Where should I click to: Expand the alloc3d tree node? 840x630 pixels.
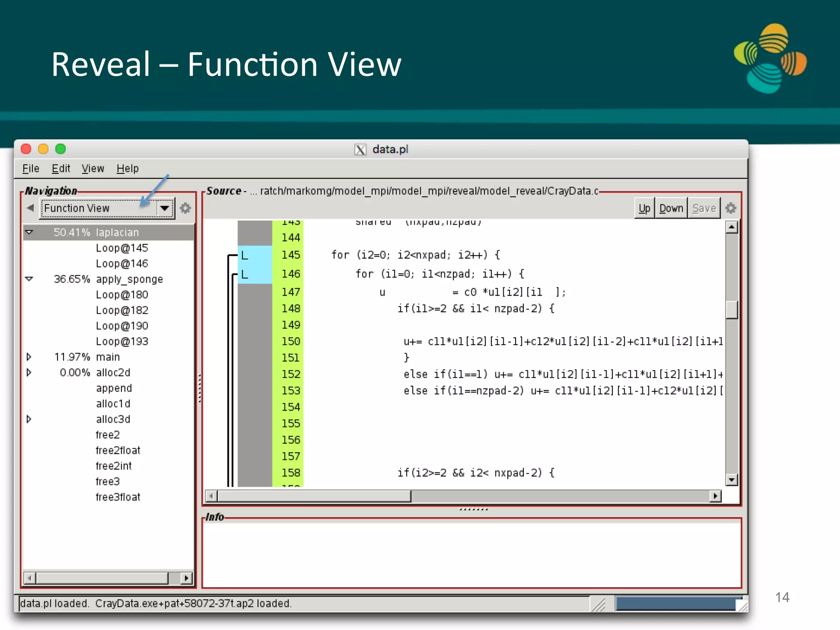tap(29, 419)
